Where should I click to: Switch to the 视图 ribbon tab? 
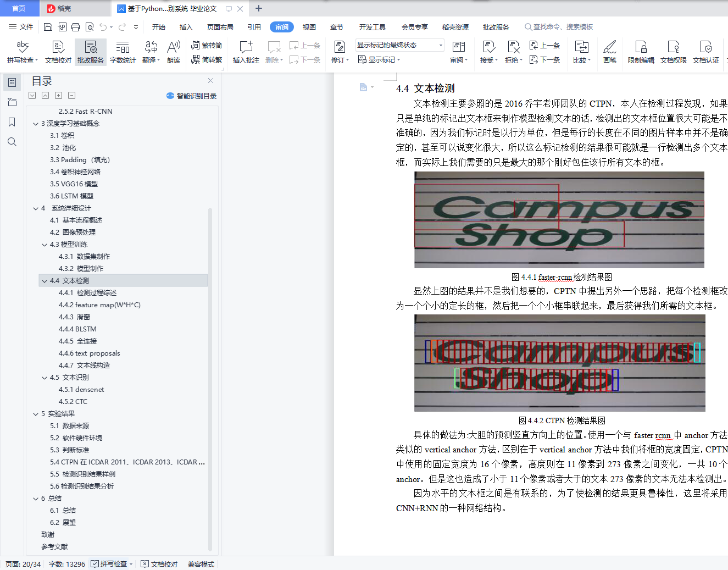point(309,27)
